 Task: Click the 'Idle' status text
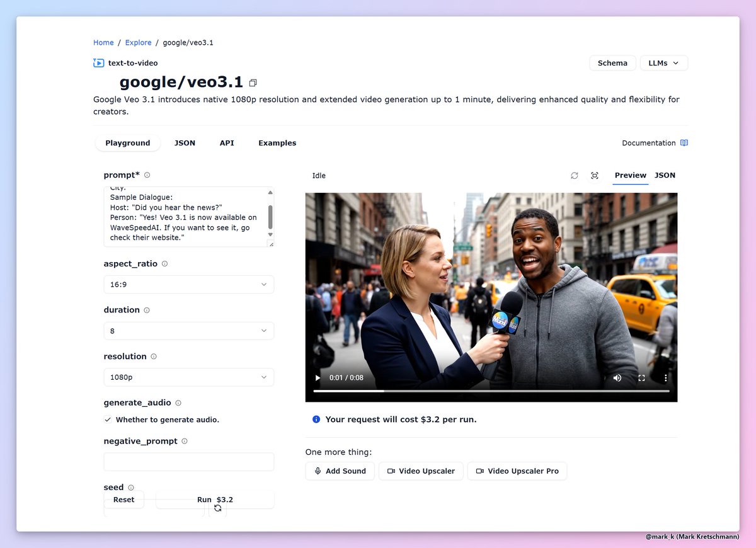(x=319, y=176)
